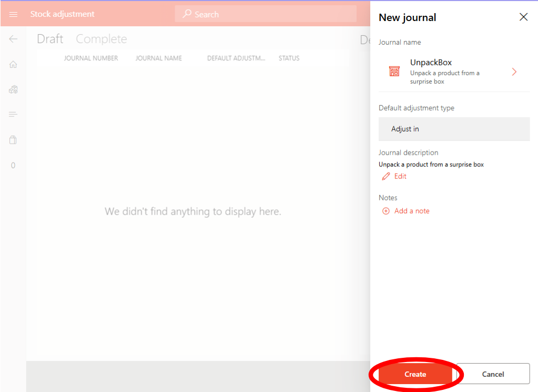Click the back arrow in the sidebar
This screenshot has width=538, height=392.
pyautogui.click(x=14, y=39)
